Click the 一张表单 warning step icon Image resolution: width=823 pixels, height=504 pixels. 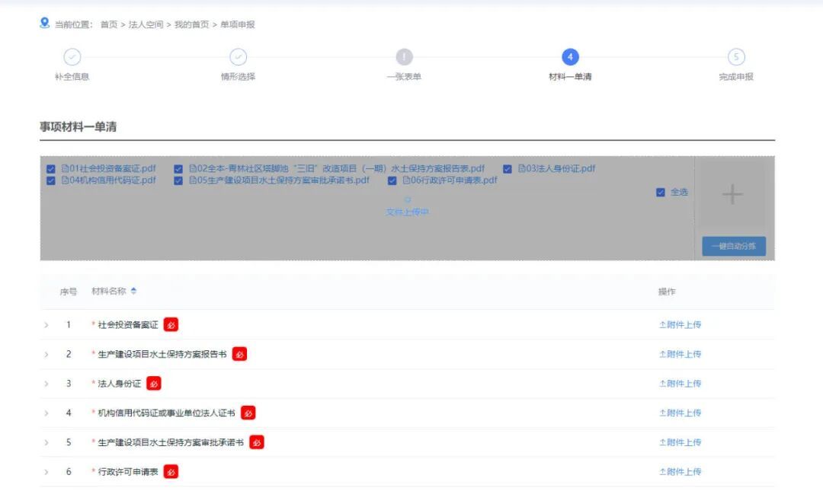pos(404,57)
